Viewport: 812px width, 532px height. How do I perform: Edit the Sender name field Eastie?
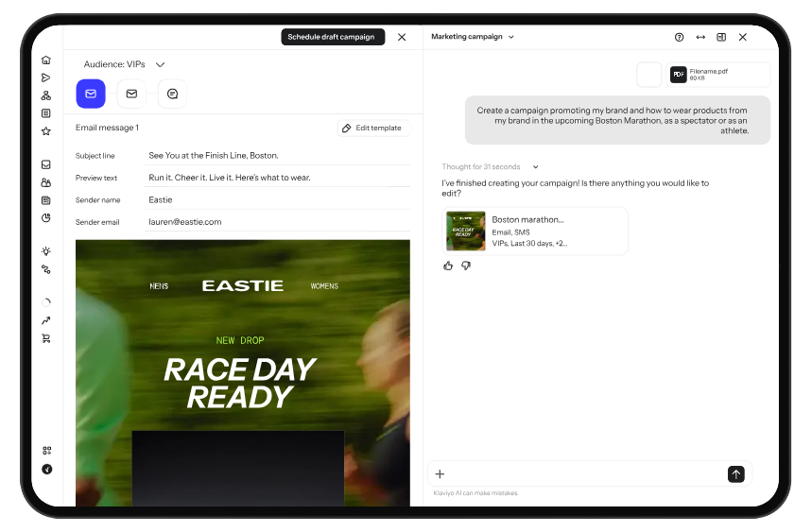(x=279, y=199)
